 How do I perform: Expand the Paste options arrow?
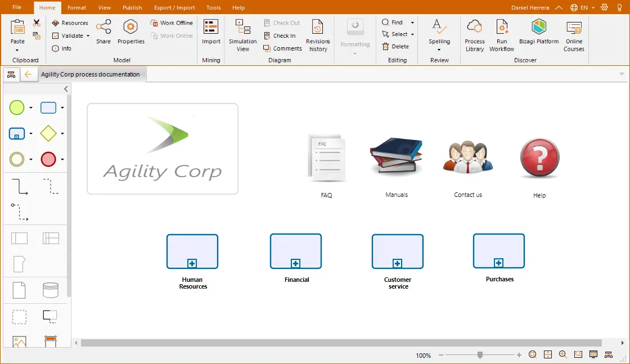(17, 50)
